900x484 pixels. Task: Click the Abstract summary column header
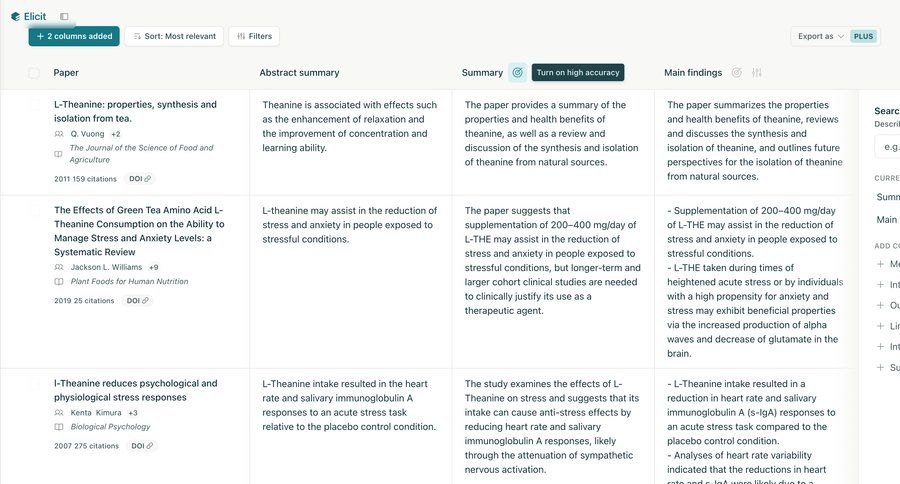coord(299,73)
